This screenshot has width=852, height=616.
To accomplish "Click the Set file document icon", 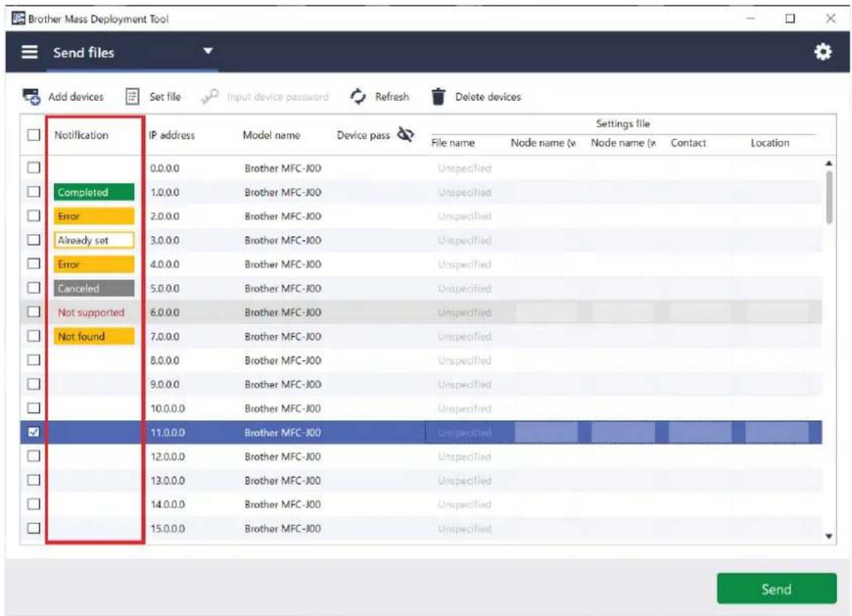I will [x=132, y=96].
